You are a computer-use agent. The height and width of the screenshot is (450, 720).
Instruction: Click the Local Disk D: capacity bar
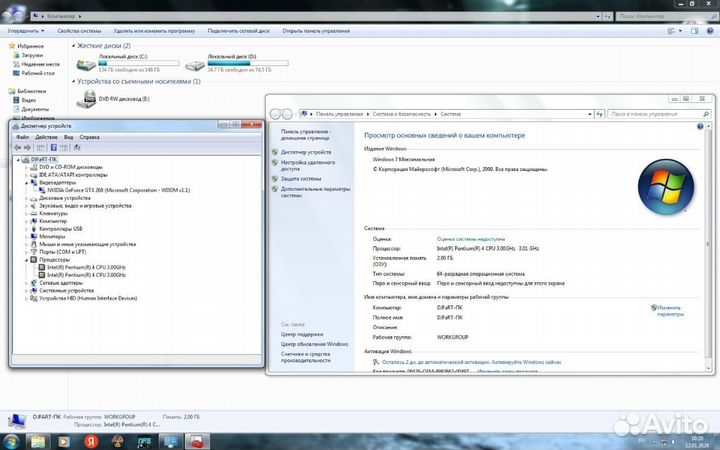248,63
